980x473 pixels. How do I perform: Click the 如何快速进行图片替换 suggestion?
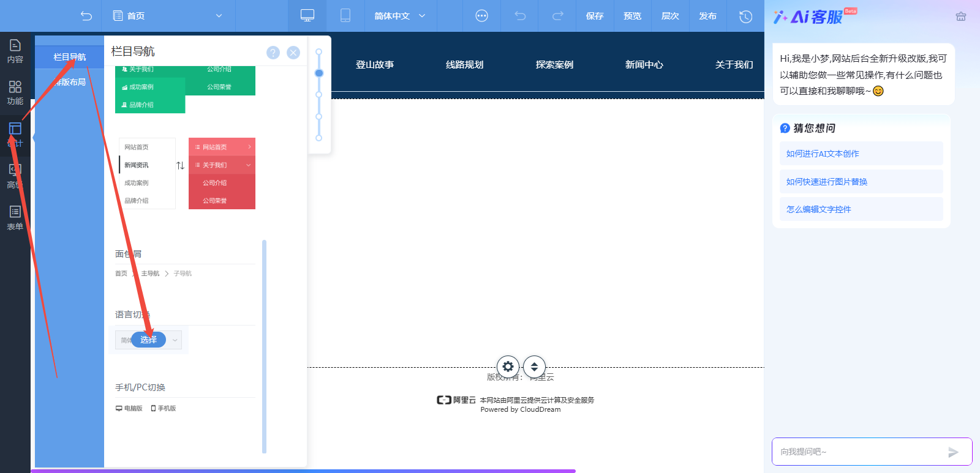coord(861,182)
